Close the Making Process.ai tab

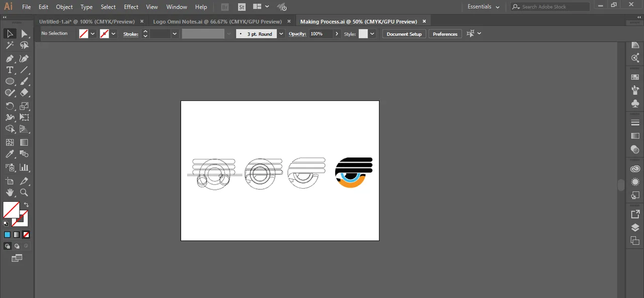pos(425,22)
